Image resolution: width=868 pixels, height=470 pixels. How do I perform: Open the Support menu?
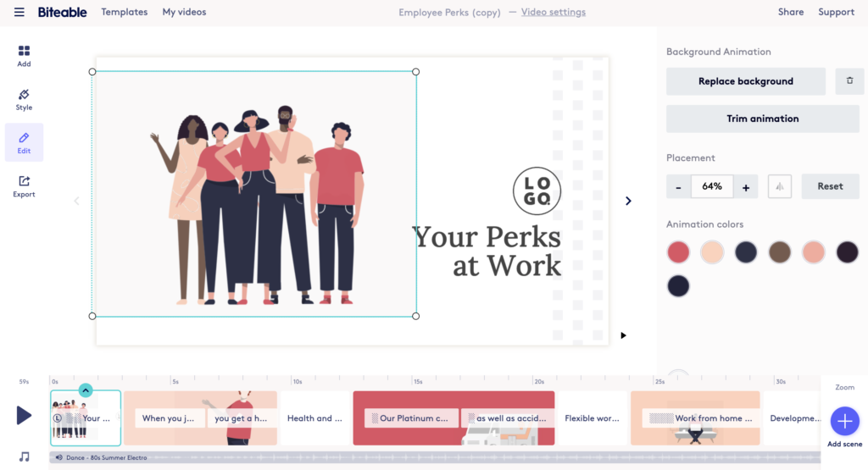click(x=836, y=12)
